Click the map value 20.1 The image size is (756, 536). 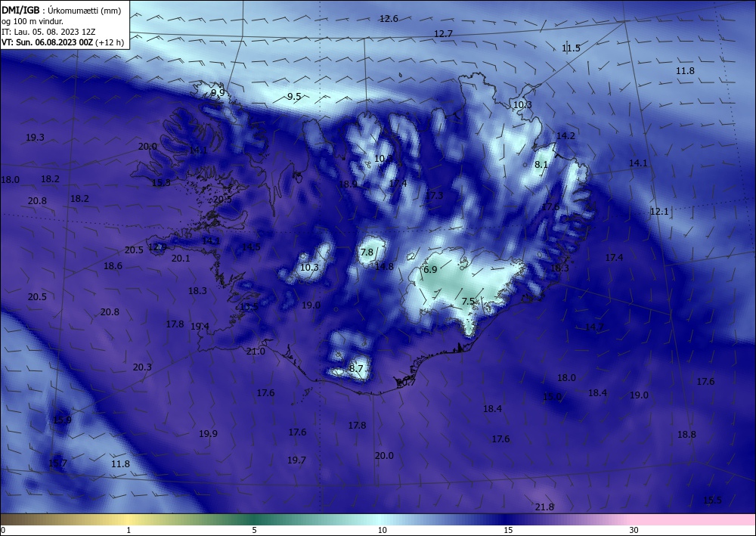[181, 259]
